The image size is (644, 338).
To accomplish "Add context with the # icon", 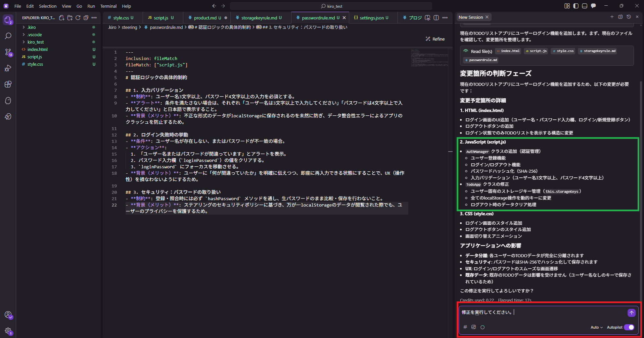I will click(465, 327).
